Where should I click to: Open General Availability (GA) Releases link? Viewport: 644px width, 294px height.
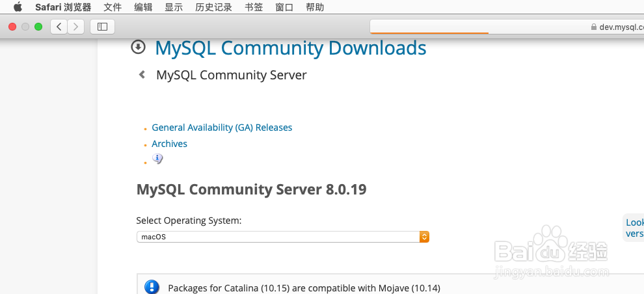click(222, 127)
